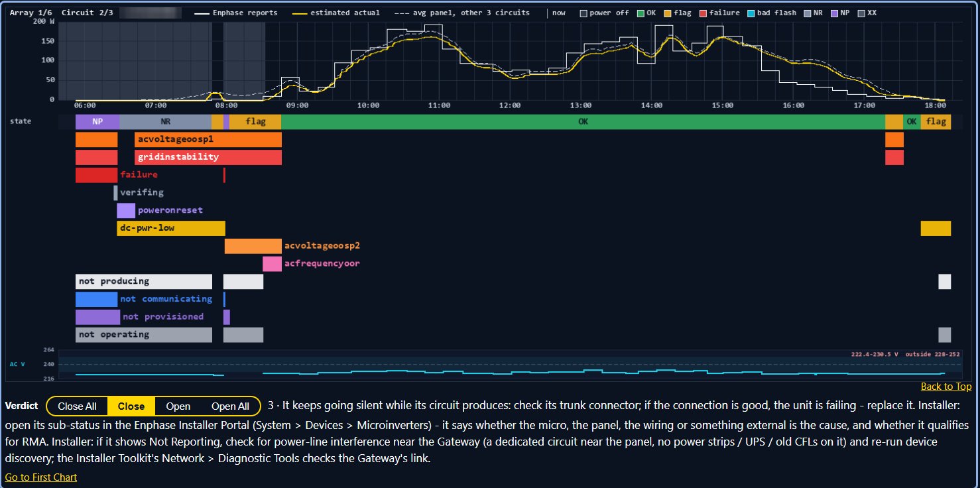Click the acfrequencyoor event label
Screen dimensions: 980x488
pos(322,264)
